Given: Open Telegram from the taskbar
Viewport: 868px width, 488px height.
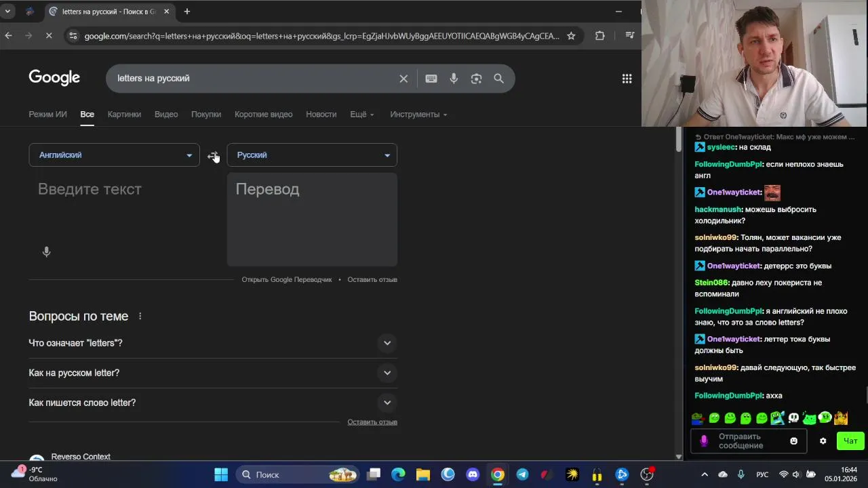Looking at the screenshot, I should point(522,474).
